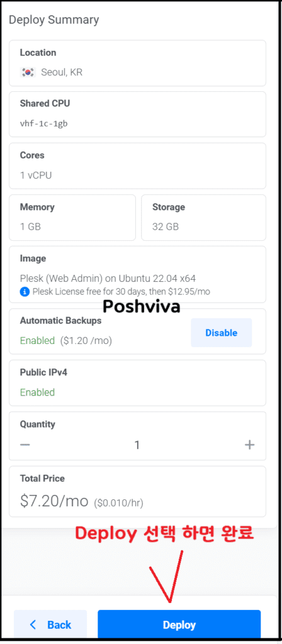Go Back to previous step
The image size is (282, 644).
pyautogui.click(x=50, y=625)
